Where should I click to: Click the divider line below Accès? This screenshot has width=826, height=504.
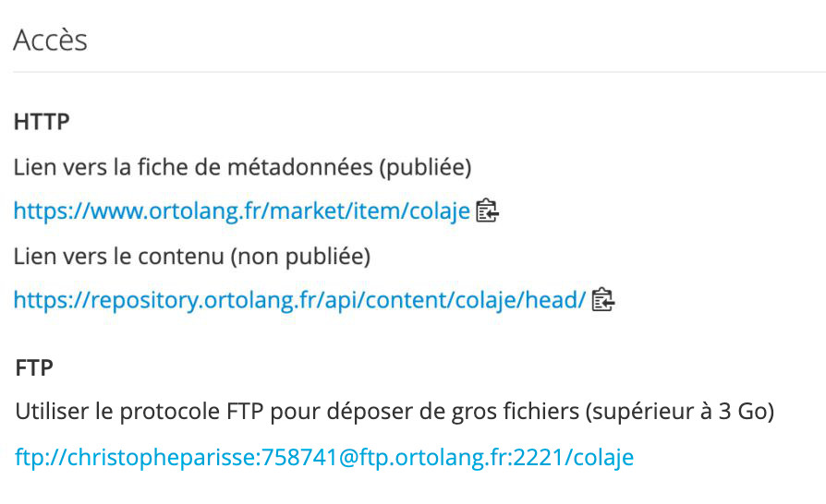point(419,72)
